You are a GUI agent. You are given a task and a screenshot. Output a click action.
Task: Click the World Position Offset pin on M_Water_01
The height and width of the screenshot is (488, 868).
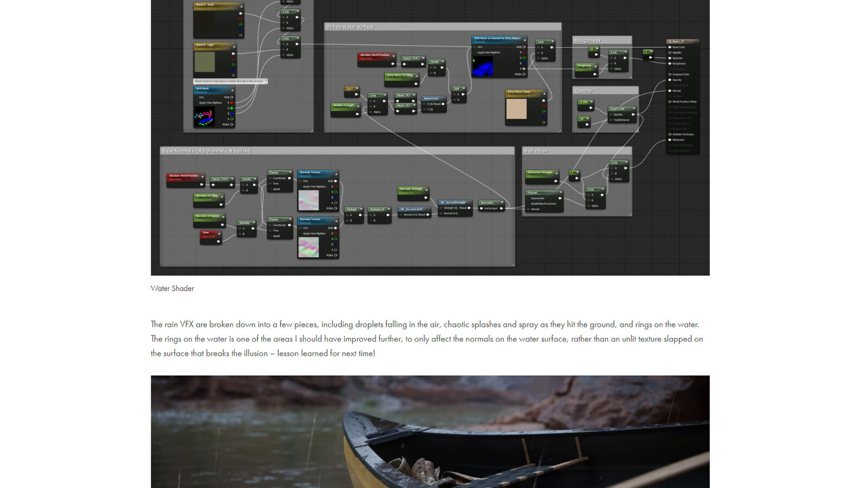(x=670, y=101)
